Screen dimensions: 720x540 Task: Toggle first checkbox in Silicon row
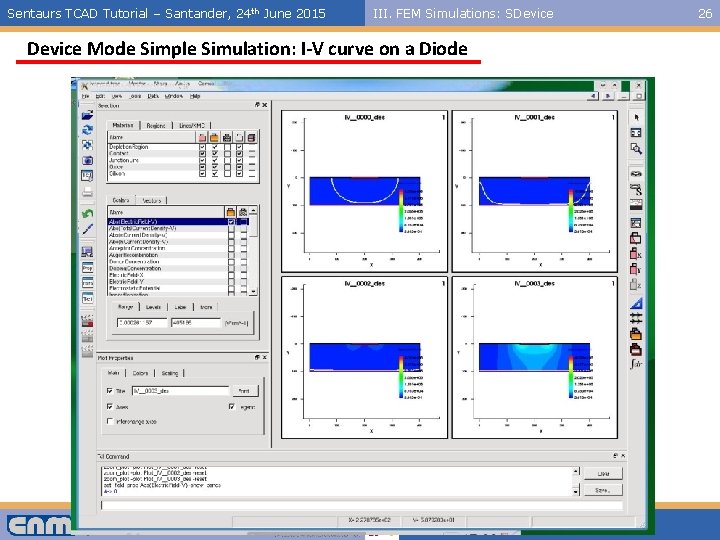pyautogui.click(x=202, y=174)
